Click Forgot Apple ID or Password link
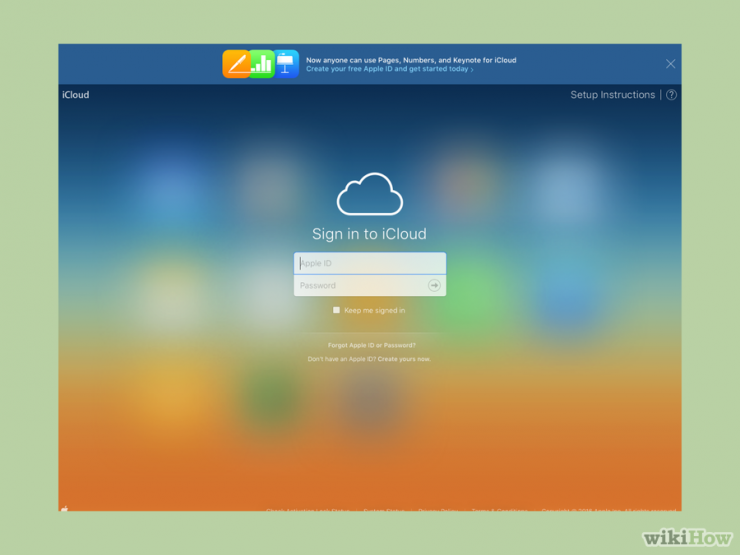The width and height of the screenshot is (740, 555). [371, 345]
